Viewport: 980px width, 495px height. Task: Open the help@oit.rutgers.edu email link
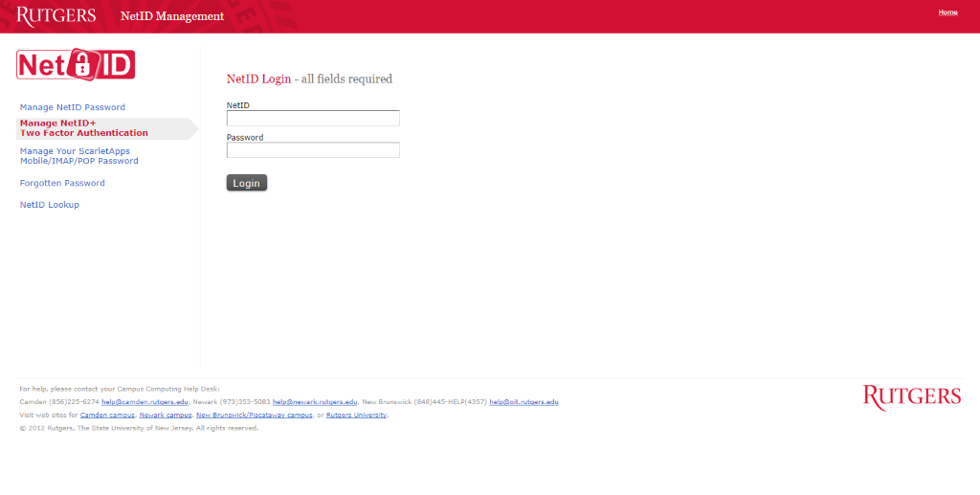point(523,402)
